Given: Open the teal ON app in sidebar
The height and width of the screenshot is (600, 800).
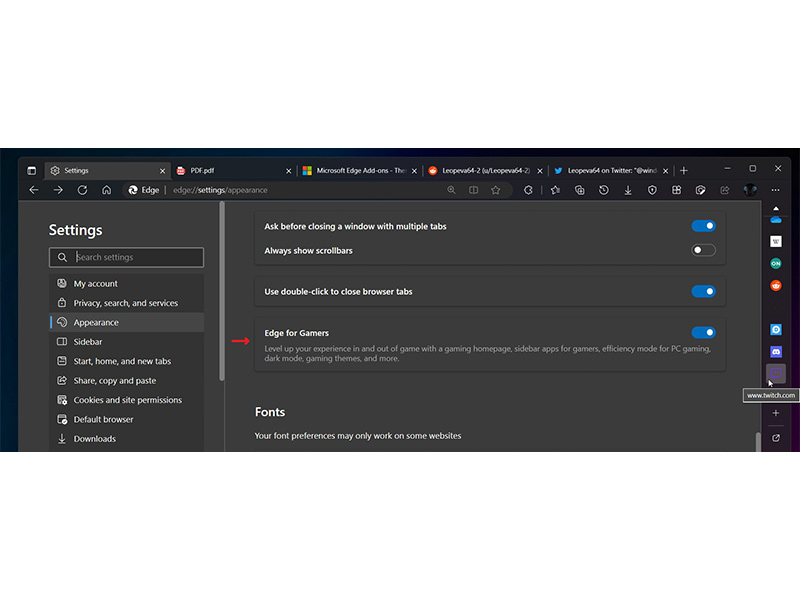Looking at the screenshot, I should pos(776,263).
